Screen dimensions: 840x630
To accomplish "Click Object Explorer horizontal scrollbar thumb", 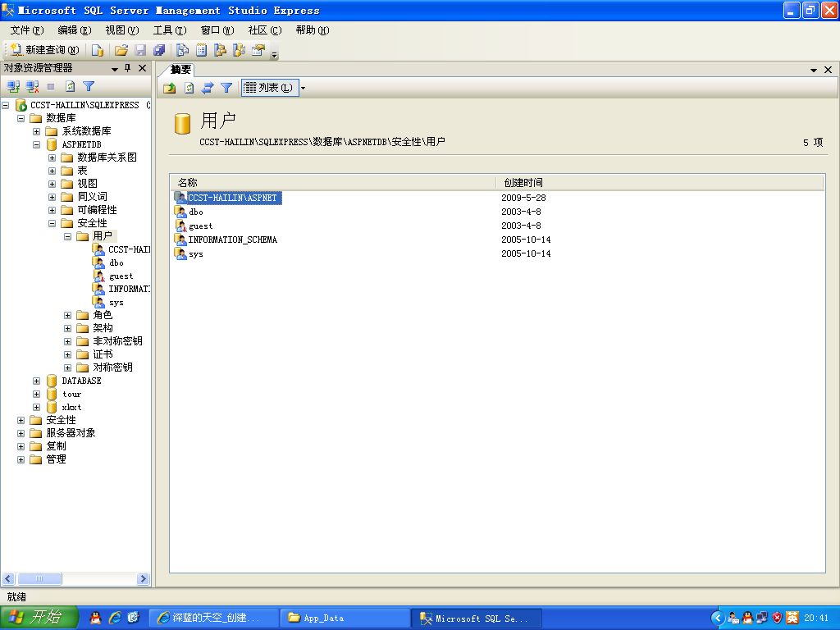I will click(39, 578).
